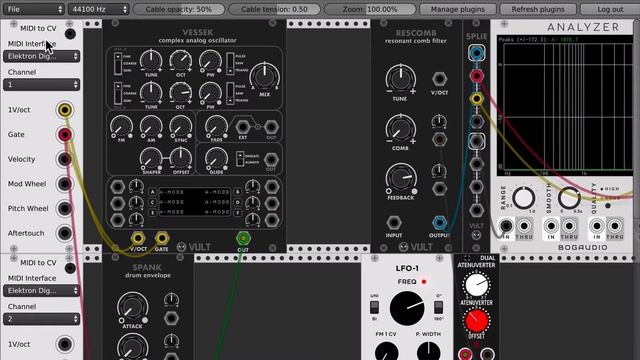Click the yellow jack on Splie module
This screenshot has height=360, width=640.
476,98
